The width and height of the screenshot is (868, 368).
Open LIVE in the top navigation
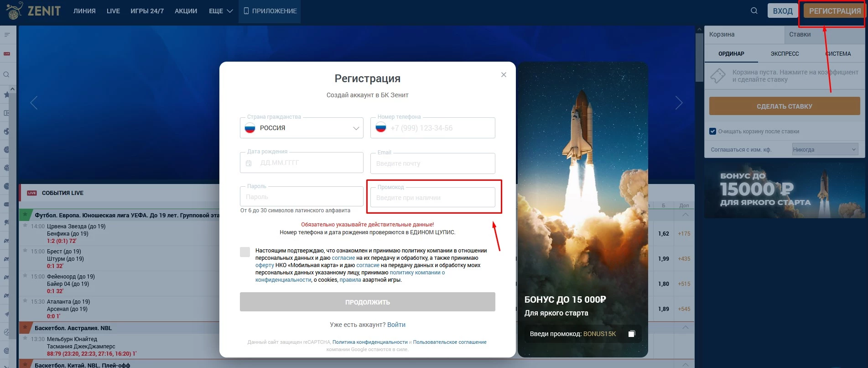(113, 11)
